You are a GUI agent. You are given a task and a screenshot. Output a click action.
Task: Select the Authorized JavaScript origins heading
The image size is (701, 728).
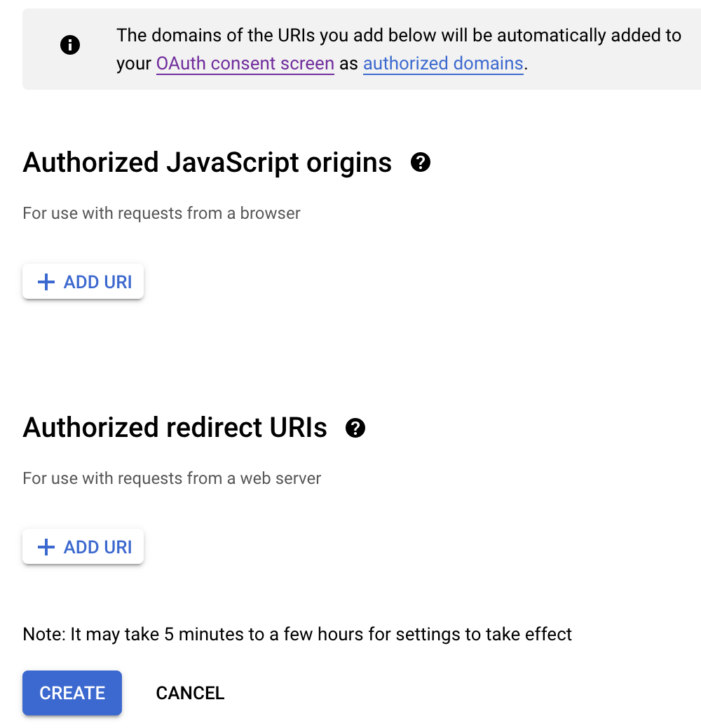[x=207, y=163]
